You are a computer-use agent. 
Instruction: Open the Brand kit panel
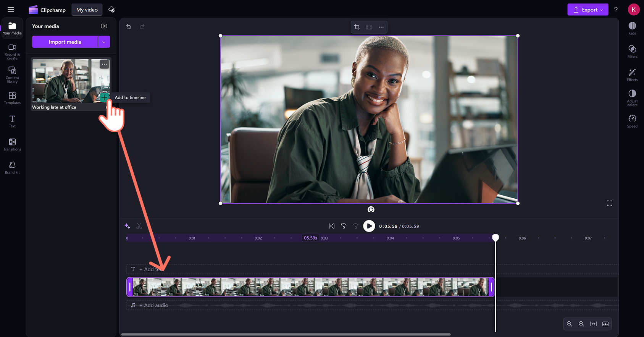(x=12, y=168)
